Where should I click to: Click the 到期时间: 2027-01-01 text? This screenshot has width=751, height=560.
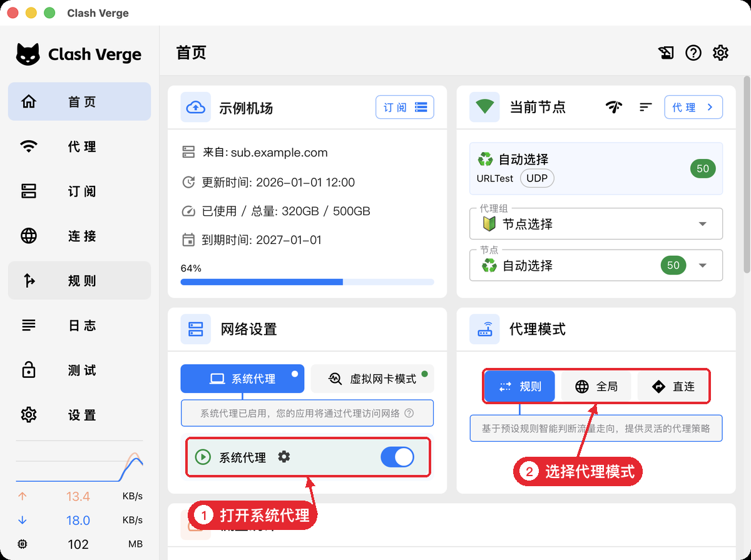pyautogui.click(x=262, y=240)
